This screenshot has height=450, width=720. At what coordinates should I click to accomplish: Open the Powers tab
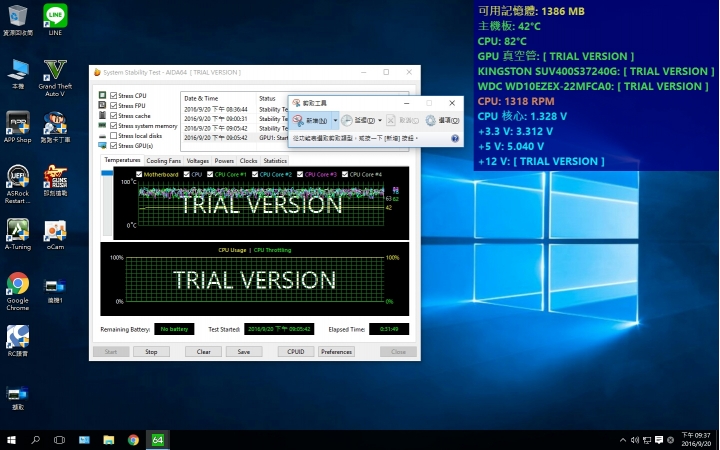pos(224,161)
